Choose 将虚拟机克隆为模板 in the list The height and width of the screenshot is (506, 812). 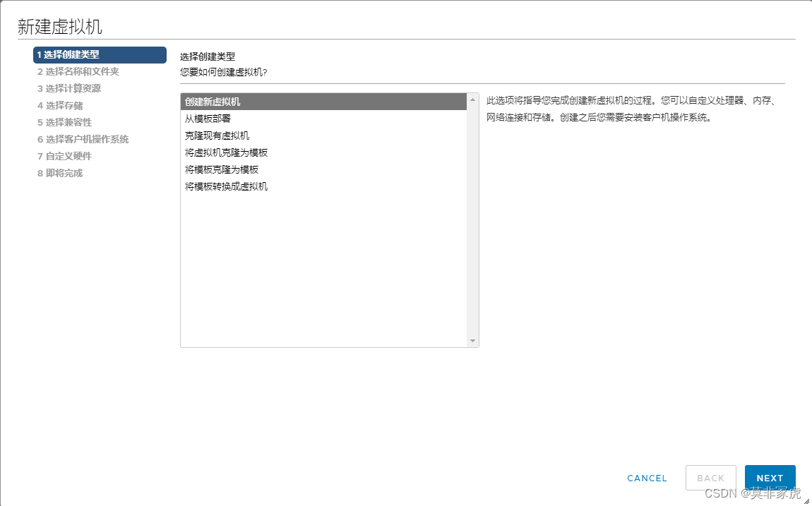[x=323, y=152]
